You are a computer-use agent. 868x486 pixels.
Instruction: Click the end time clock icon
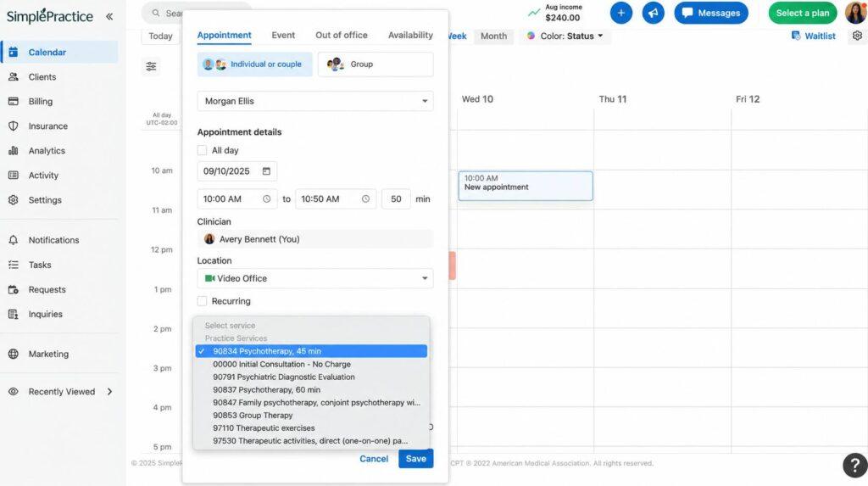[x=365, y=199]
